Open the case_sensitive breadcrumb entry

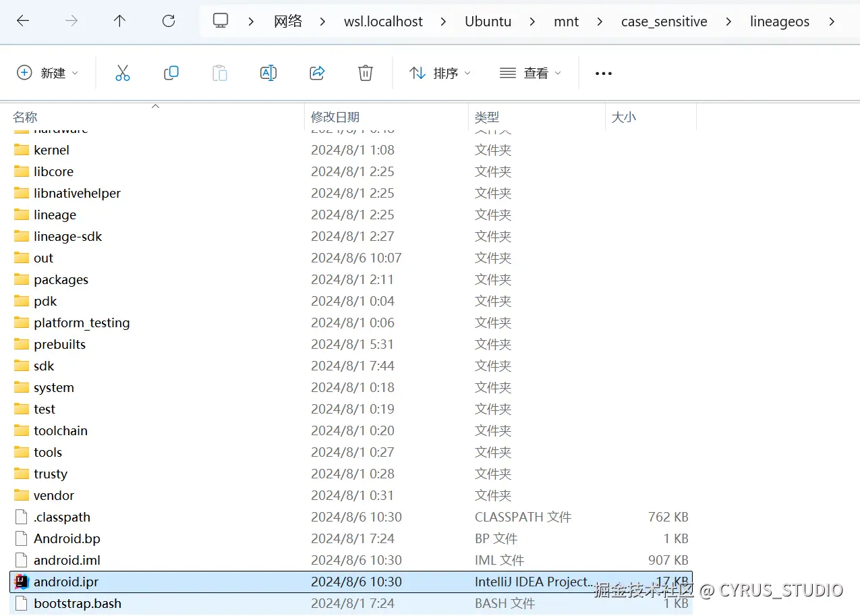[664, 21]
